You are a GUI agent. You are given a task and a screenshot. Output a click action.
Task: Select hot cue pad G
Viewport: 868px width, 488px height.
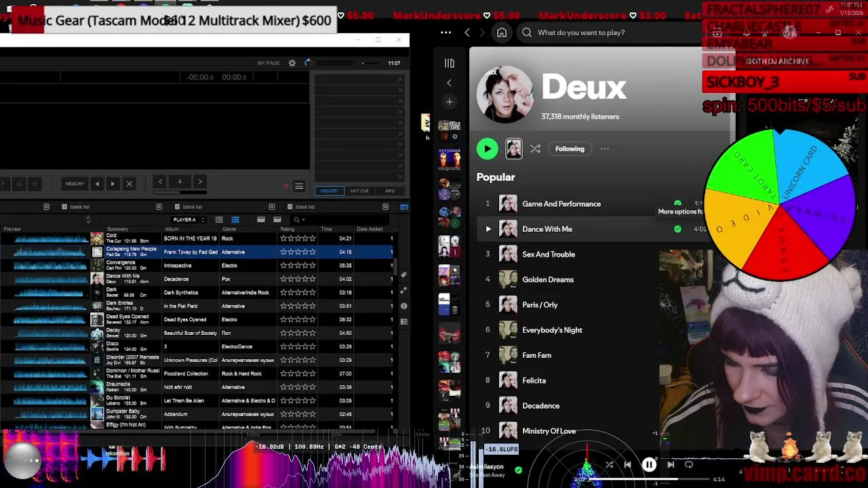(x=19, y=184)
